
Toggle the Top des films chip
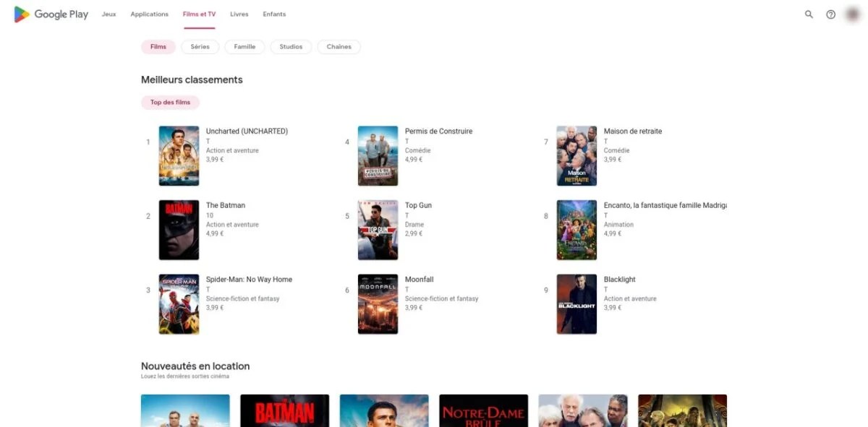pos(170,103)
